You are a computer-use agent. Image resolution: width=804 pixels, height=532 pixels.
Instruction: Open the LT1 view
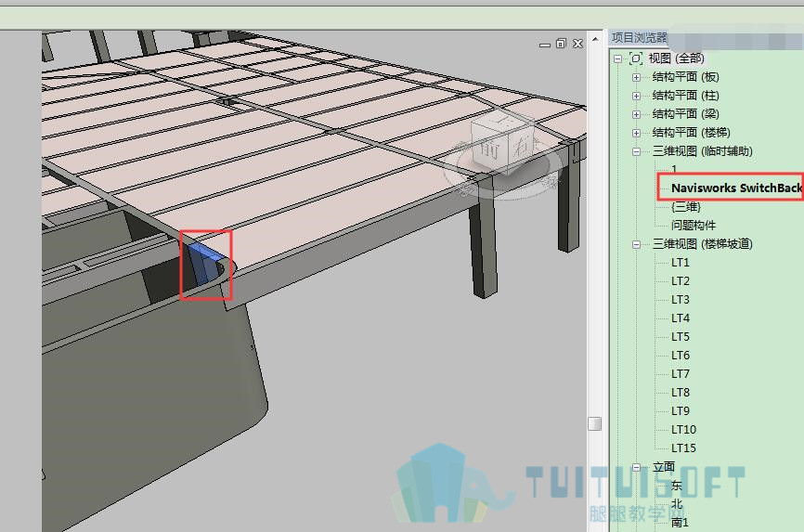click(x=681, y=263)
